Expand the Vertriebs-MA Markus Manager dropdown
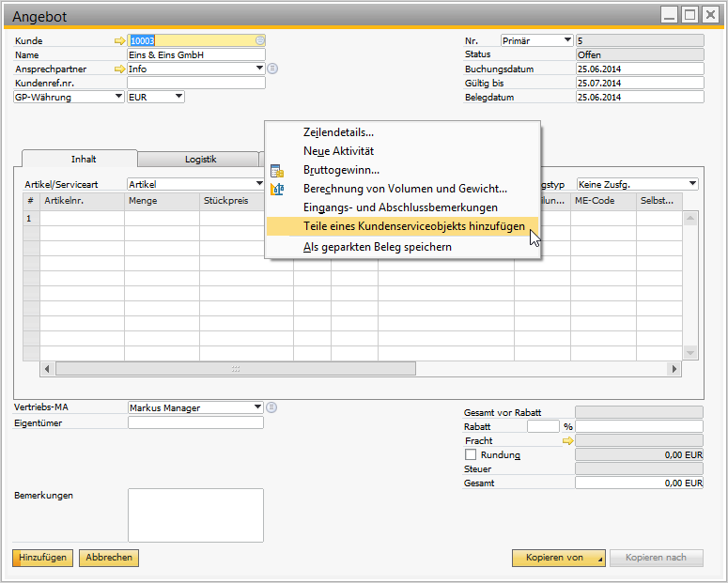728x583 pixels. pos(257,407)
